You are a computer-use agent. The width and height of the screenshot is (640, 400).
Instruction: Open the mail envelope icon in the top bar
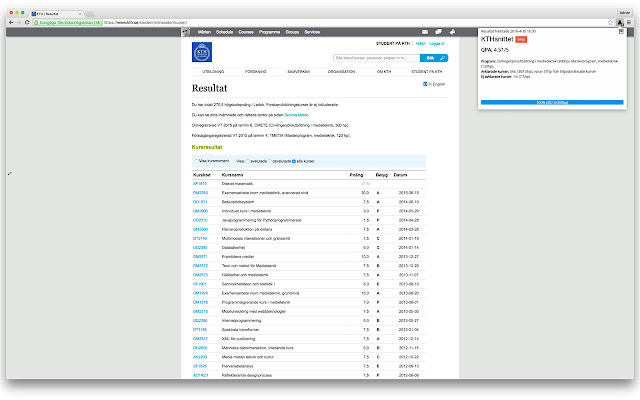pos(425,32)
